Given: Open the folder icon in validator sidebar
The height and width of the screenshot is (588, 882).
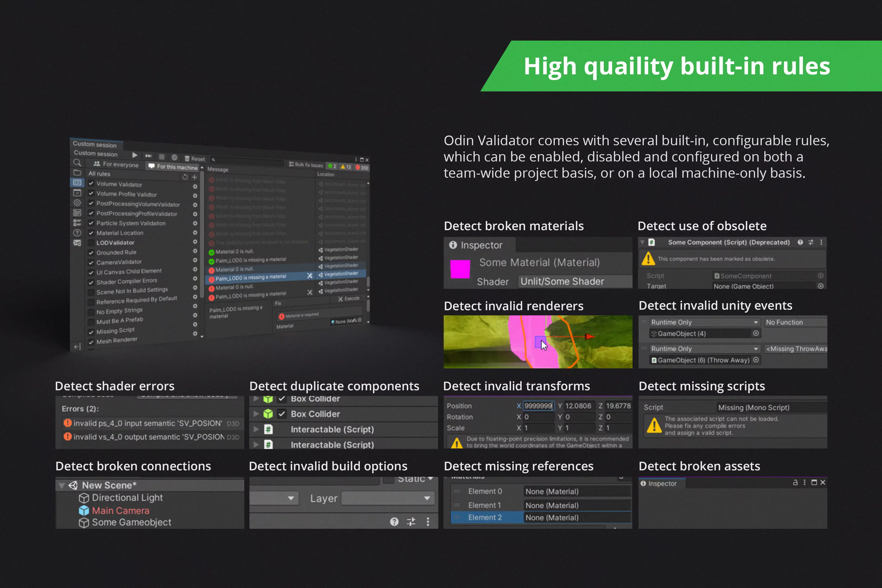Looking at the screenshot, I should 77,173.
